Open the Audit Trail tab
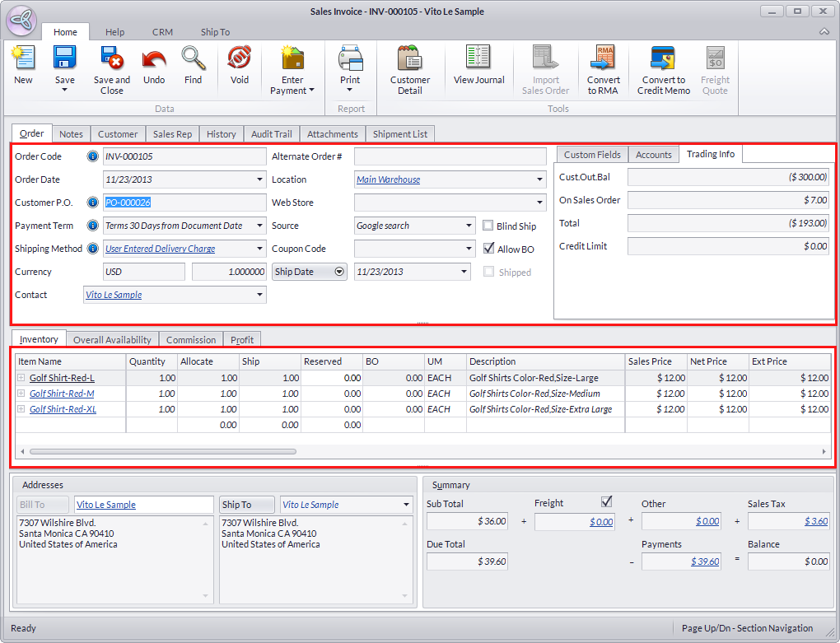Screen dimensions: 840x643 point(271,134)
